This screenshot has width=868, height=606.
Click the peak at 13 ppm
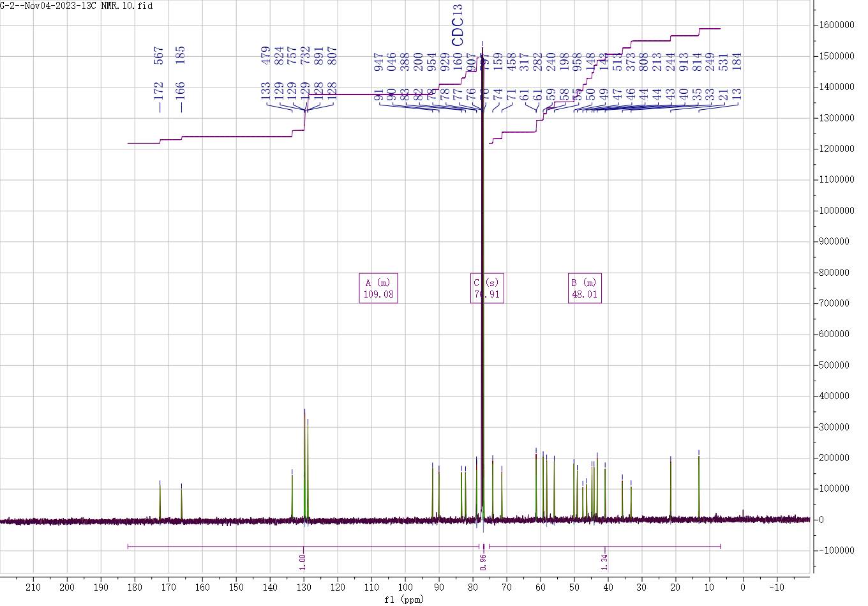click(699, 487)
